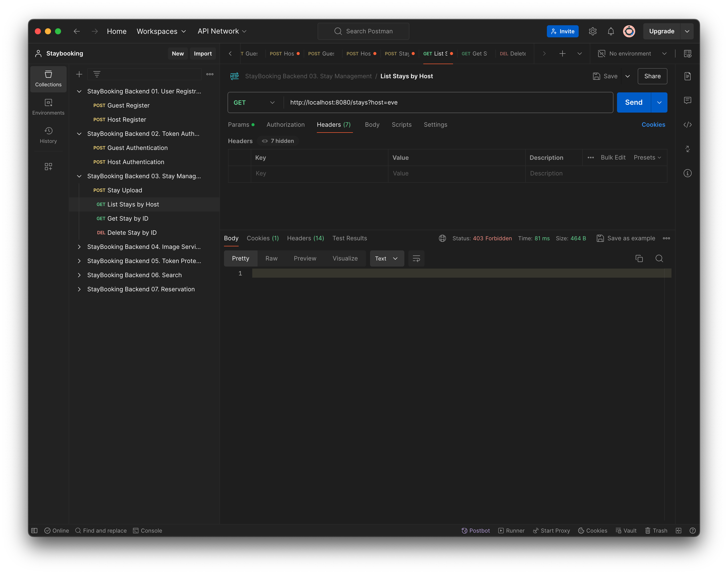Click the Send button
This screenshot has width=728, height=574.
[x=633, y=102]
